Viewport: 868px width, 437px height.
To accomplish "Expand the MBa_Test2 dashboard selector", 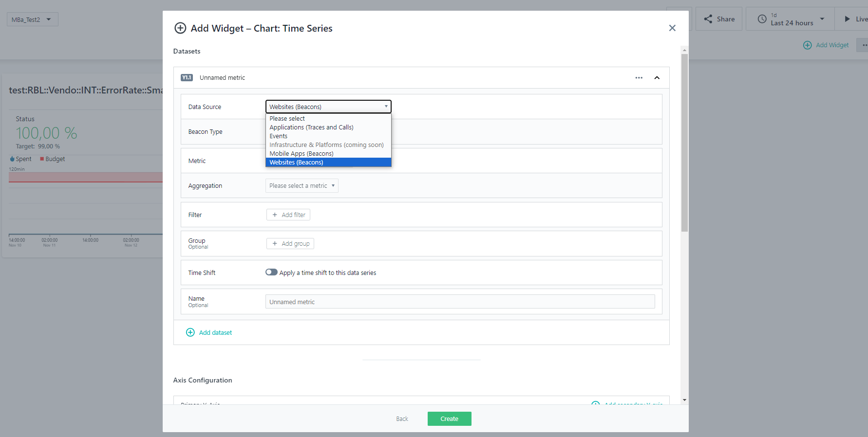I will (33, 19).
